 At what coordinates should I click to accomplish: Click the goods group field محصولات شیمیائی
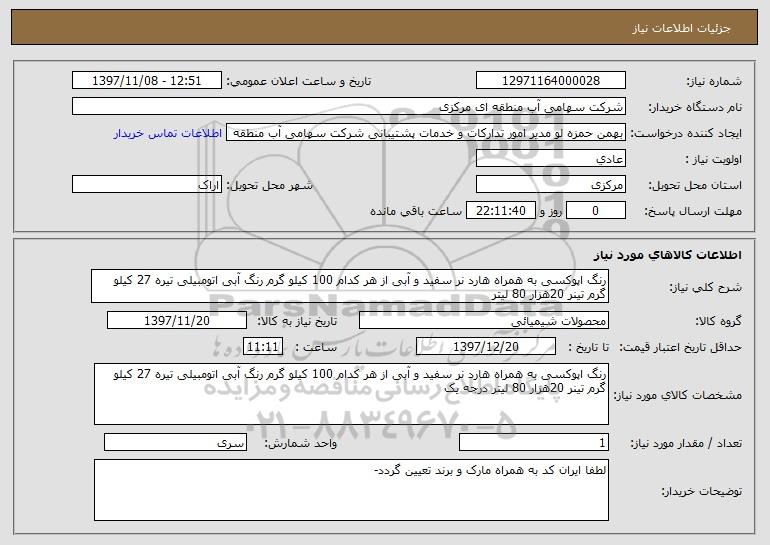[x=484, y=321]
